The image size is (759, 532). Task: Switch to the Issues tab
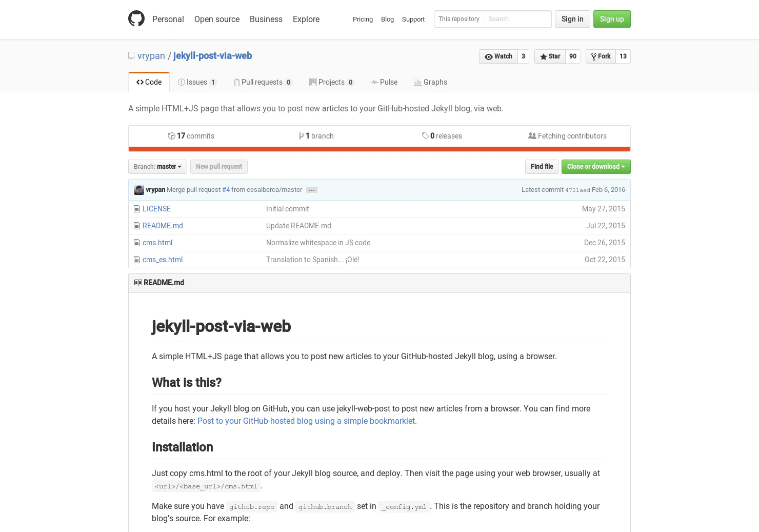pyautogui.click(x=196, y=82)
